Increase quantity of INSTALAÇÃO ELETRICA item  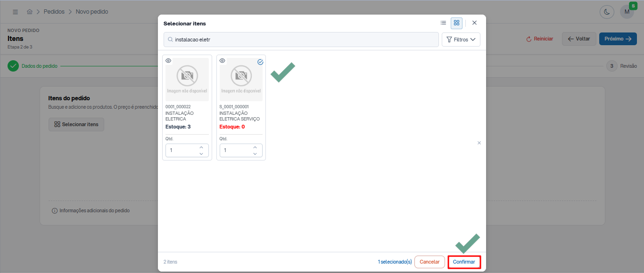point(201,147)
